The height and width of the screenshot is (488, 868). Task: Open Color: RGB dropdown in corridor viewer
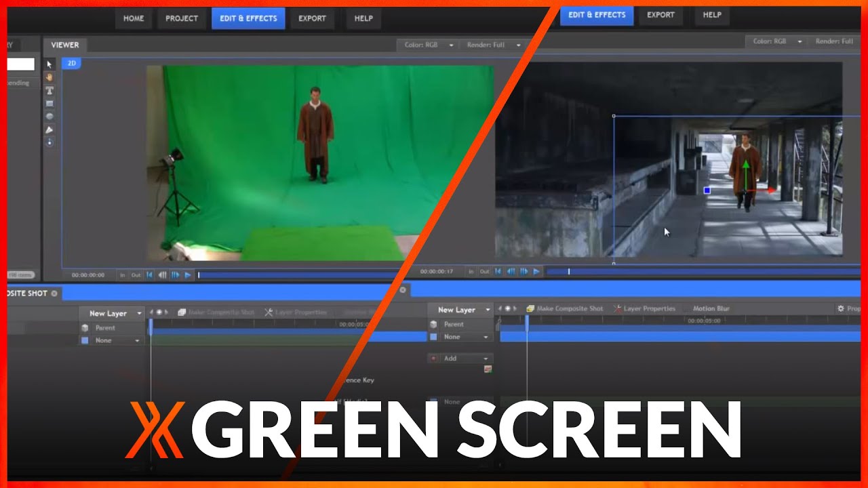pos(777,41)
